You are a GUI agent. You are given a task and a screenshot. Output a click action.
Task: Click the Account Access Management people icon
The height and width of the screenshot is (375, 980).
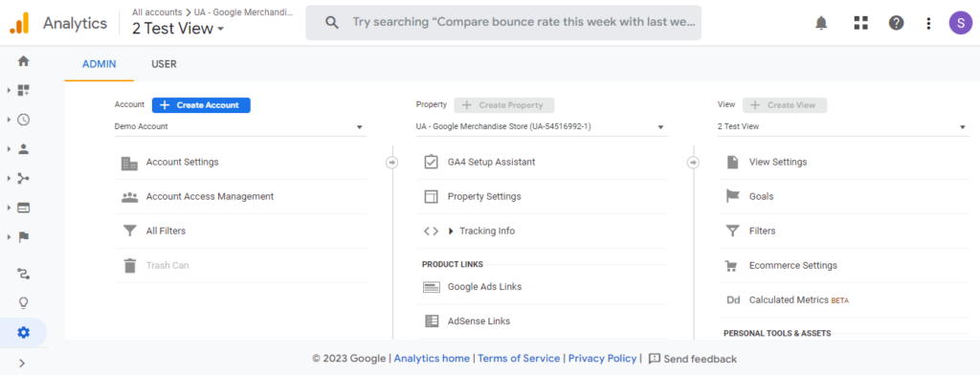(x=129, y=197)
